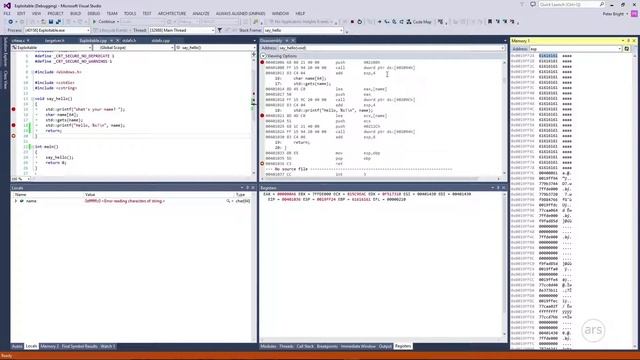
Task: Click the Step Out icon
Action: tap(401, 22)
